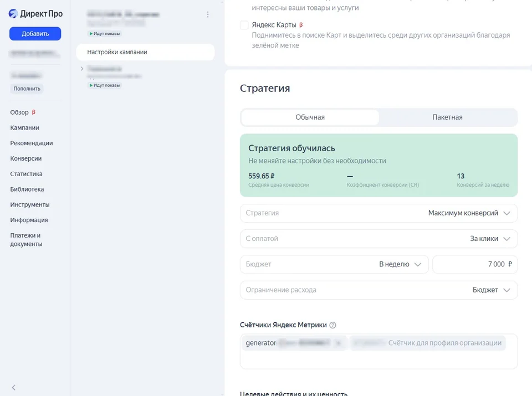The height and width of the screenshot is (396, 532).
Task: Click the beta mark next to Яндекс Карты
Action: coord(301,25)
